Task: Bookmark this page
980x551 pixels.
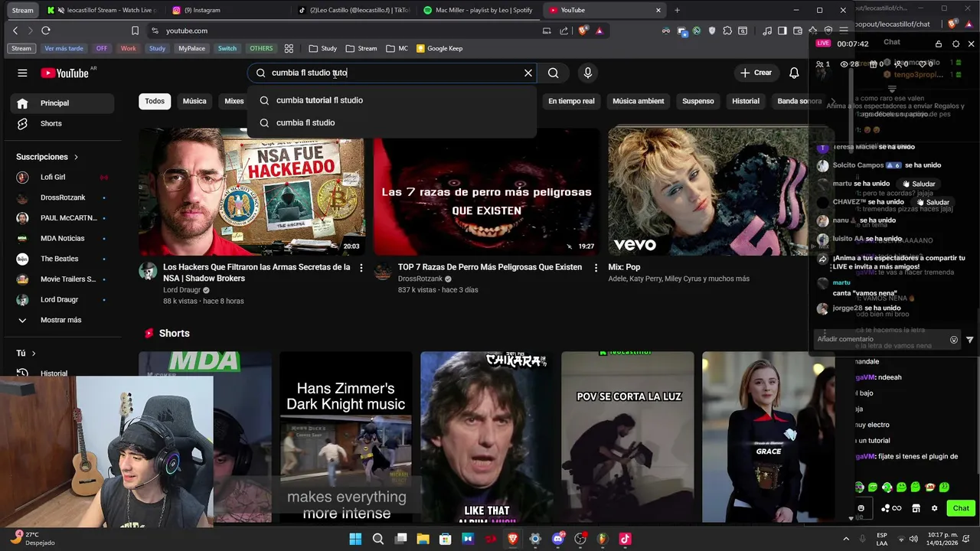Action: point(135,31)
